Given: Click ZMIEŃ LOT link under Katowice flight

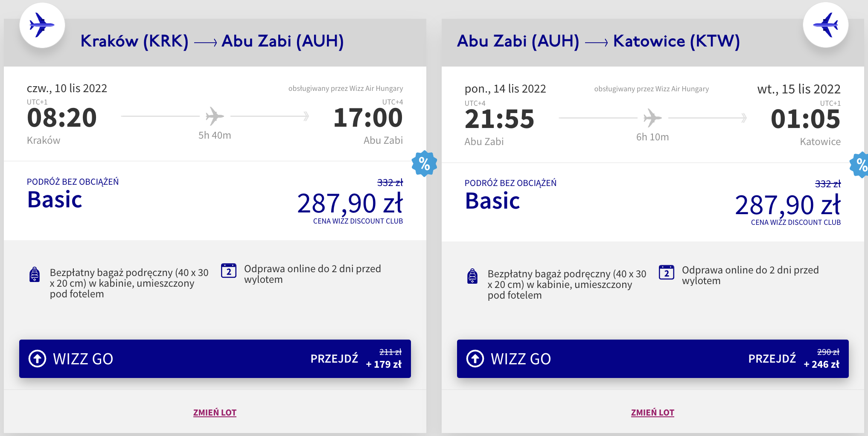Looking at the screenshot, I should pos(652,413).
